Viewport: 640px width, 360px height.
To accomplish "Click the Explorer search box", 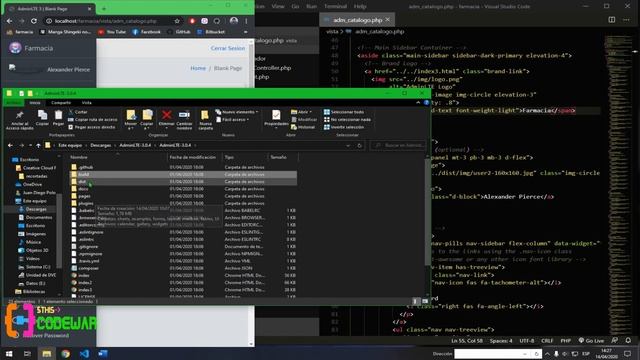I will click(x=398, y=145).
